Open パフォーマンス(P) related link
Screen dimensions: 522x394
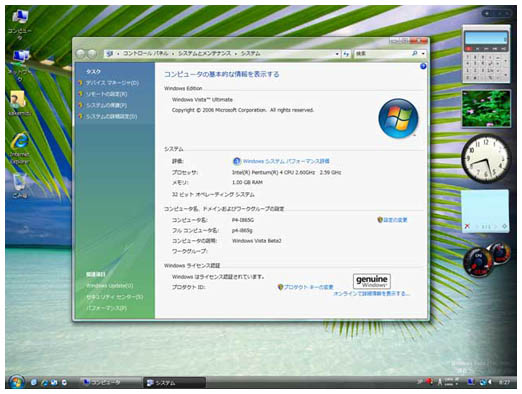(x=106, y=308)
